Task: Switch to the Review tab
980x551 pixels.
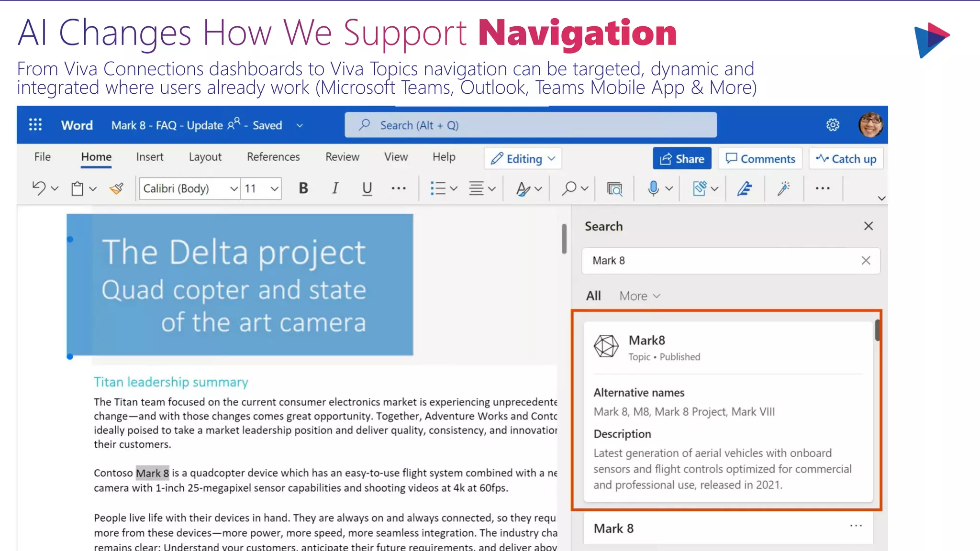Action: tap(342, 157)
